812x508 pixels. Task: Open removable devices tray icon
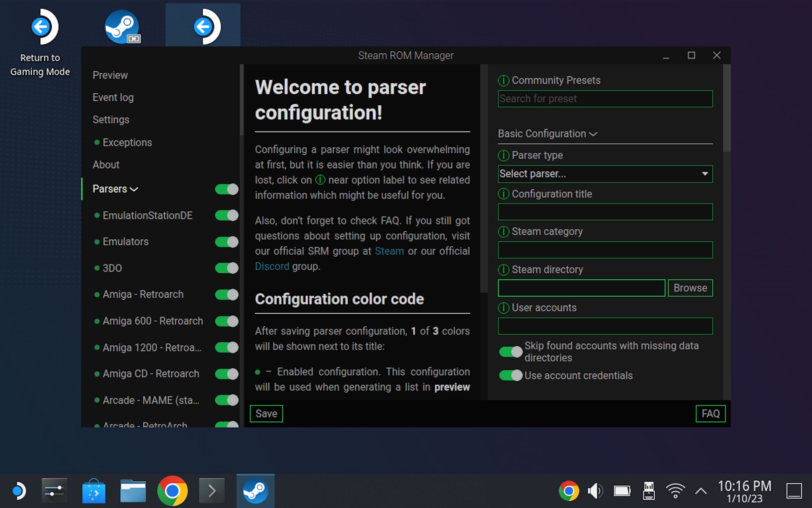point(649,491)
